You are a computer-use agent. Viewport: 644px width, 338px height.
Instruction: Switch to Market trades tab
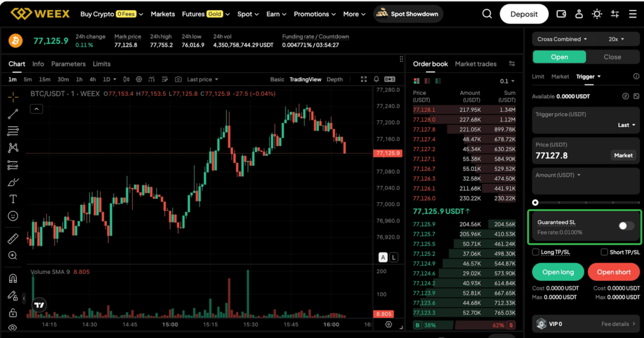[475, 64]
